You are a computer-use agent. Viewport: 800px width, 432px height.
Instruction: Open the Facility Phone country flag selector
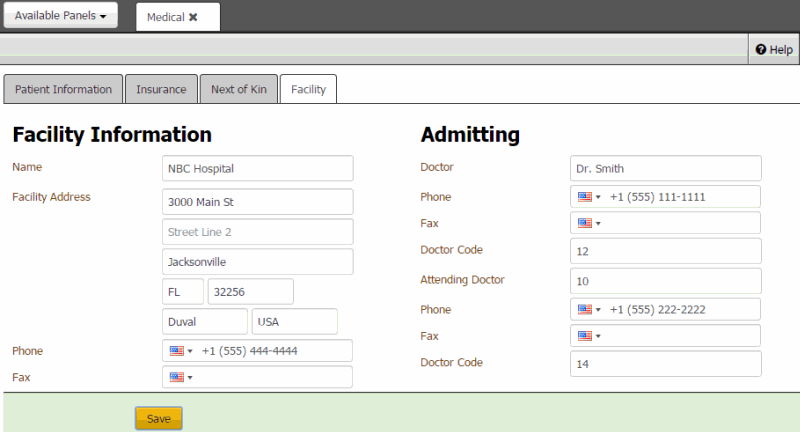[x=180, y=351]
